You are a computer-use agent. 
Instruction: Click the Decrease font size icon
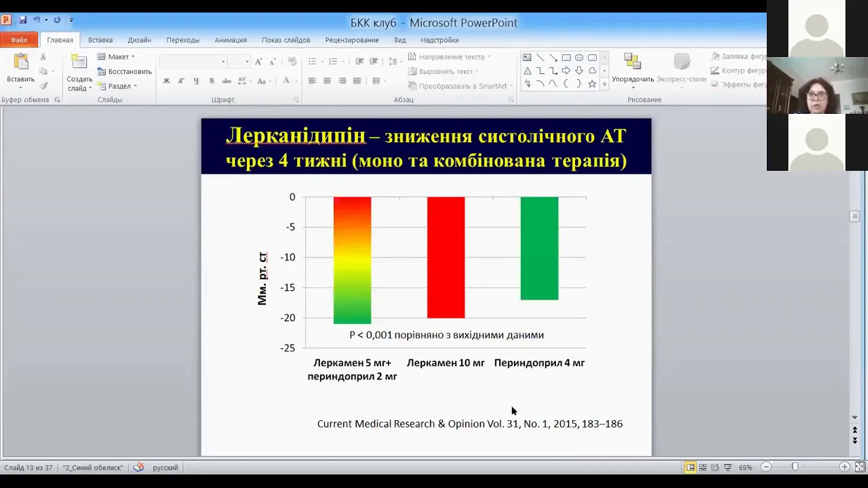click(273, 62)
